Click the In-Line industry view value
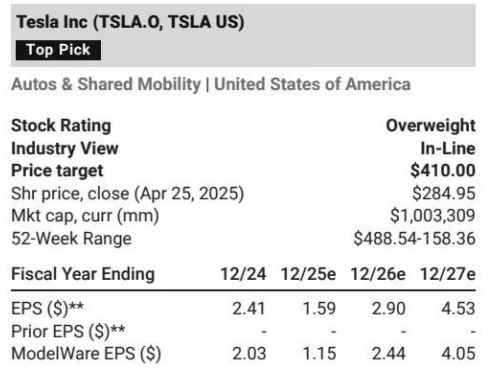This screenshot has width=494, height=377. coord(448,148)
